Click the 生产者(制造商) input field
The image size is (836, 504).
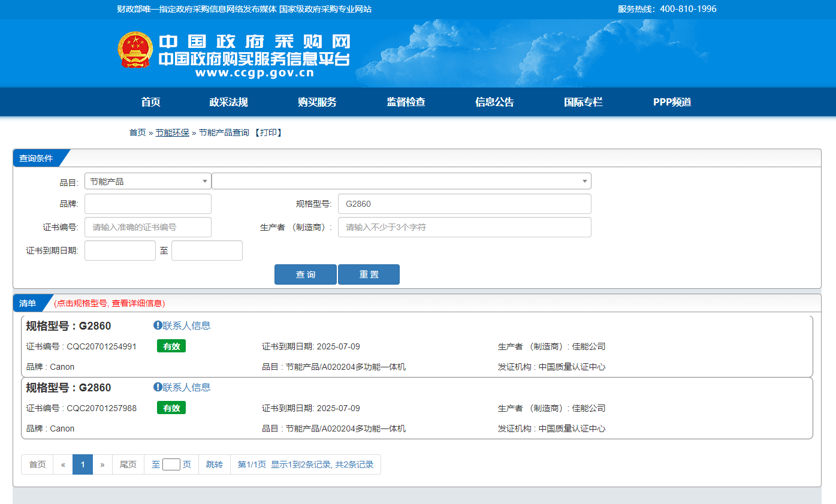pyautogui.click(x=464, y=227)
